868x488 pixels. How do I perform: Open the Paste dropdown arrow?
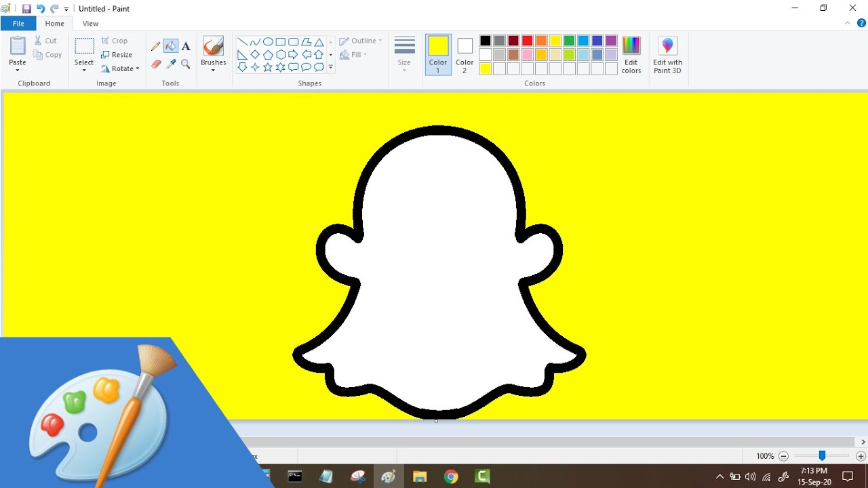click(18, 70)
